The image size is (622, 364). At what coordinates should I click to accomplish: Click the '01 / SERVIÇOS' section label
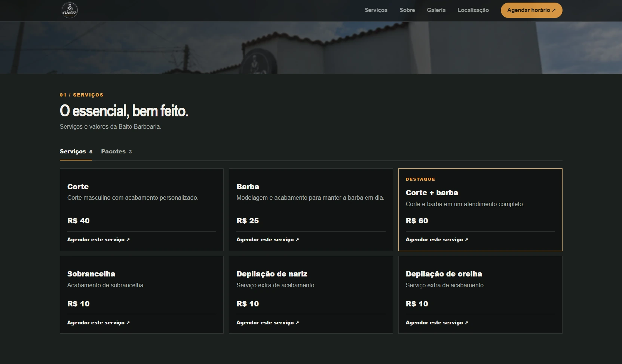(x=82, y=95)
